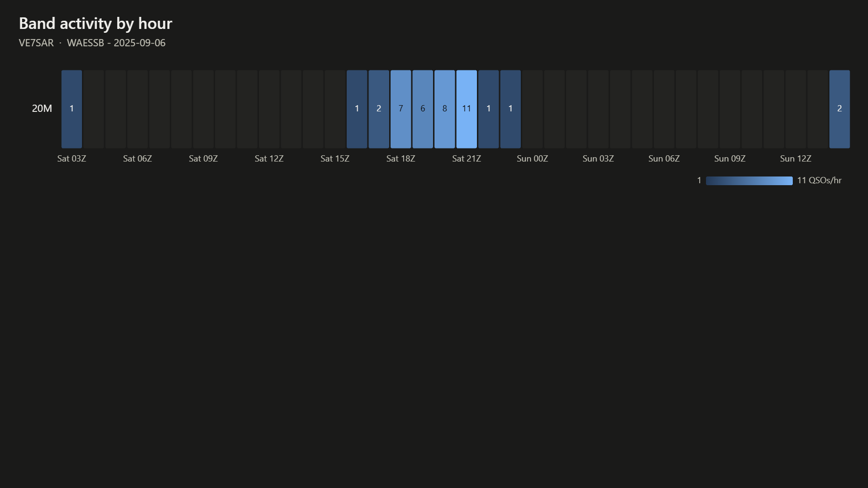Click the cell showing 6 QSOs
Viewport: 868px width, 488px height.
(x=422, y=109)
